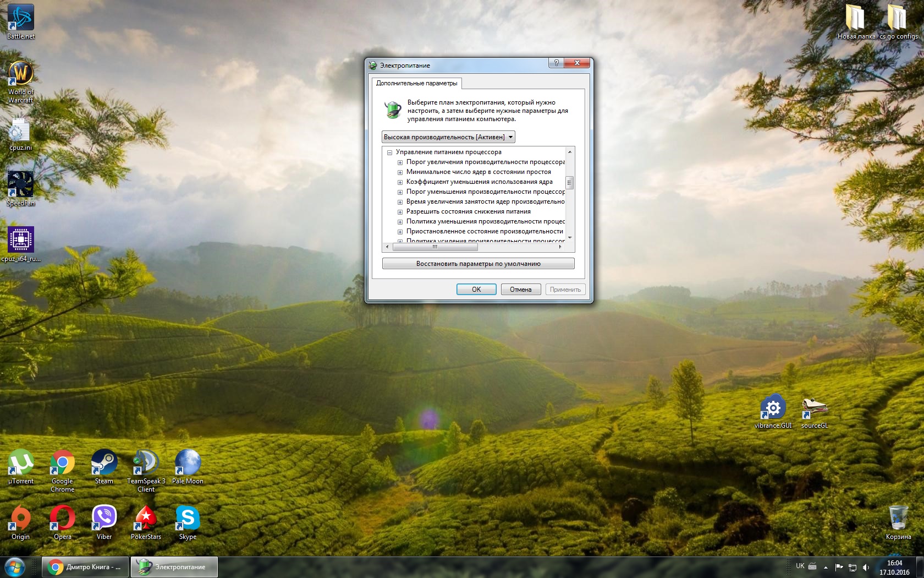Select the Новая папка folder icon

[x=856, y=22]
